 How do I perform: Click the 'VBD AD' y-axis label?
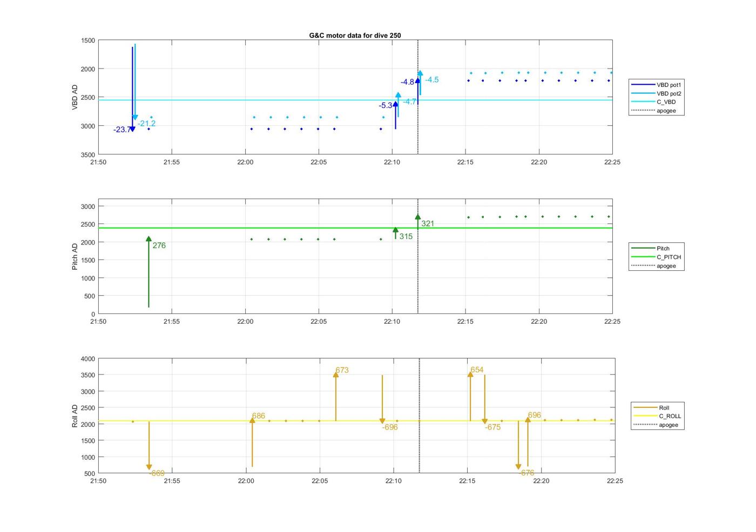click(75, 98)
